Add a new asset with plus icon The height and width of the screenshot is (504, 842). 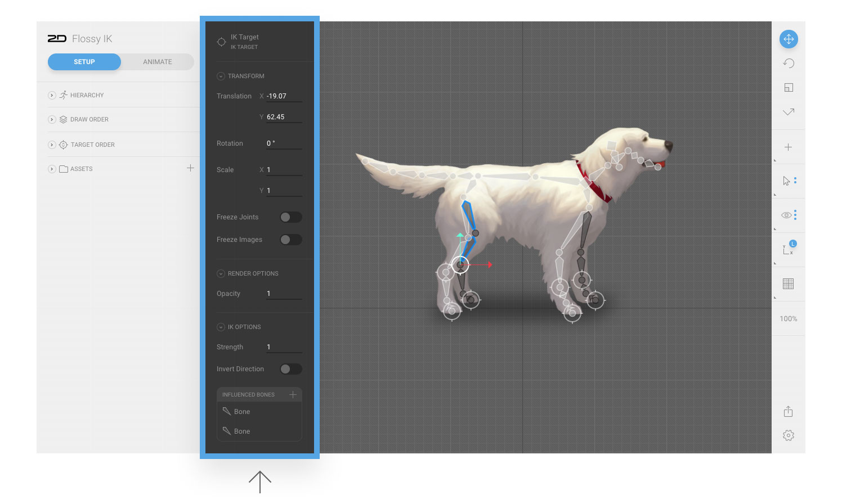click(190, 168)
